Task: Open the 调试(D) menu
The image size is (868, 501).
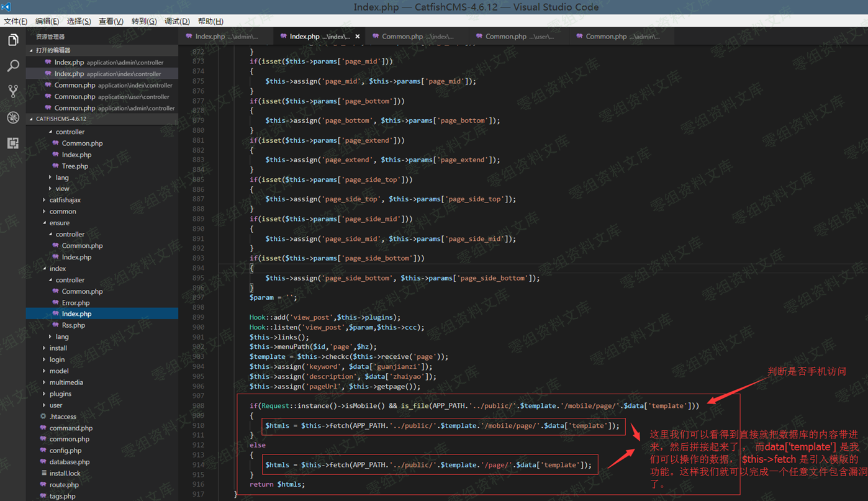Action: coord(177,21)
